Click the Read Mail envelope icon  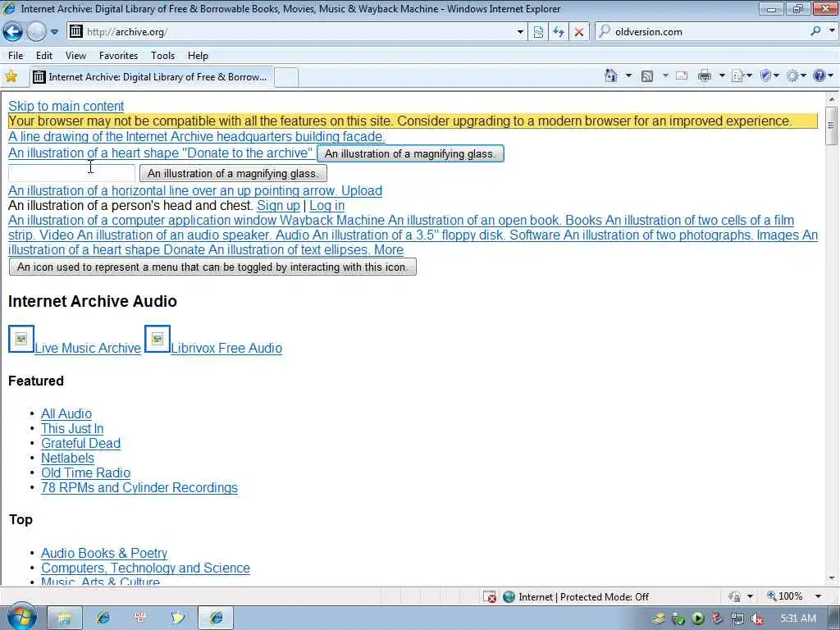point(682,75)
